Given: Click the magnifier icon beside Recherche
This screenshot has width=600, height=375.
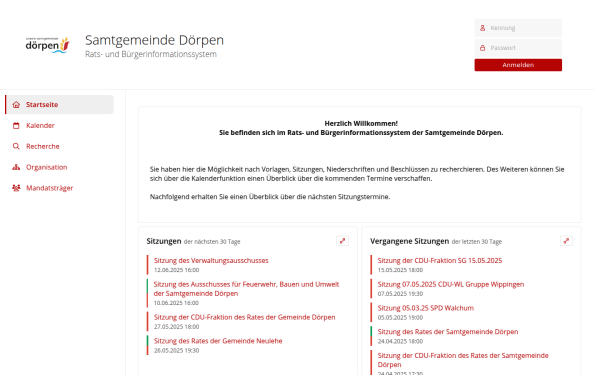Looking at the screenshot, I should pyautogui.click(x=16, y=146).
